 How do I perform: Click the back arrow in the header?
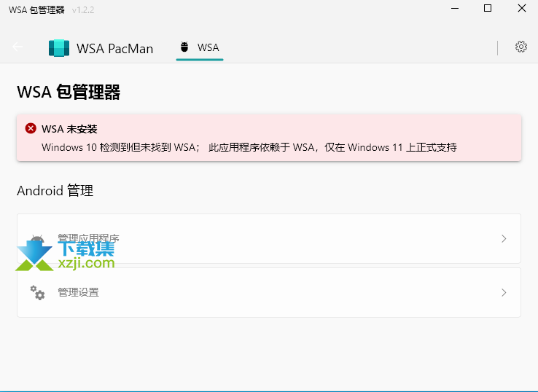pyautogui.click(x=17, y=47)
